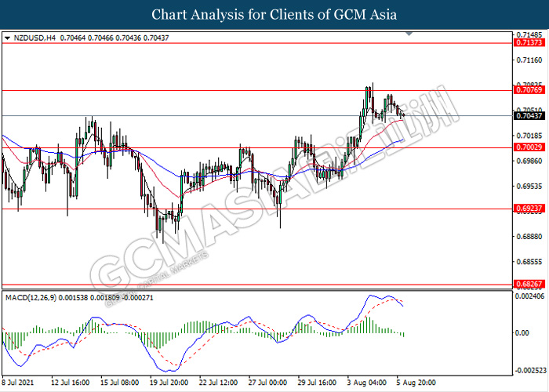Viewport: 549px width, 392px height.
Task: Click the -0.002523 MACD scale value
Action: [x=530, y=371]
